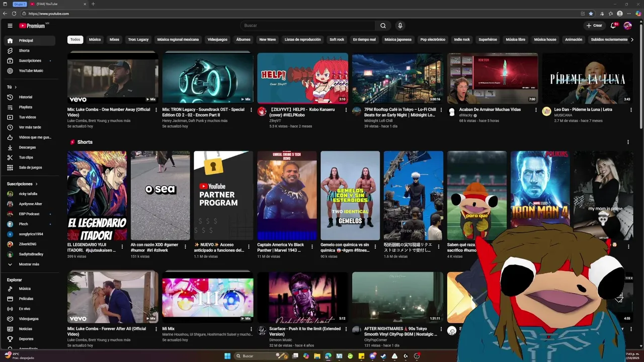Play Scarface Push it to the limit thumbnail
Viewport: 644px width, 362px height.
(x=302, y=297)
